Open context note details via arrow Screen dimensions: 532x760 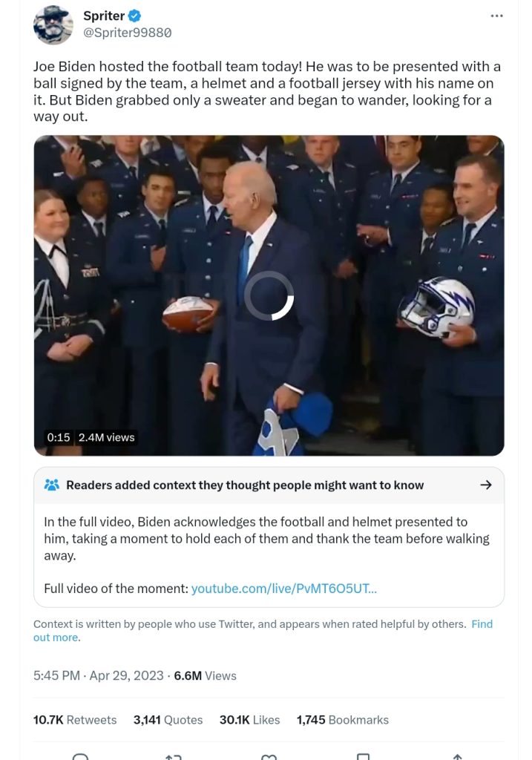coord(485,485)
